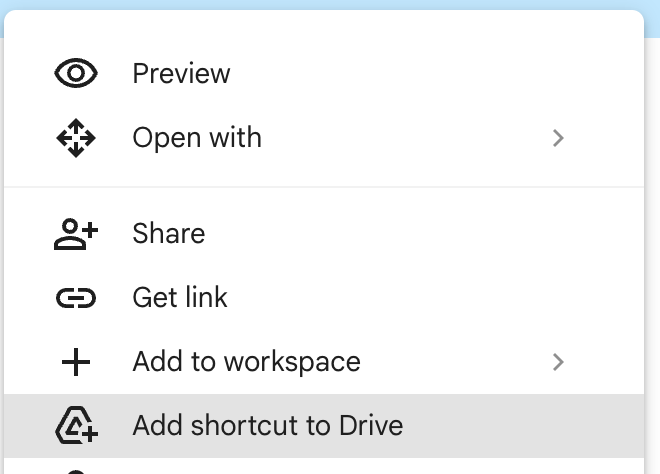Image resolution: width=660 pixels, height=474 pixels.
Task: Click the plus icon for Add to workspace
Action: [76, 362]
